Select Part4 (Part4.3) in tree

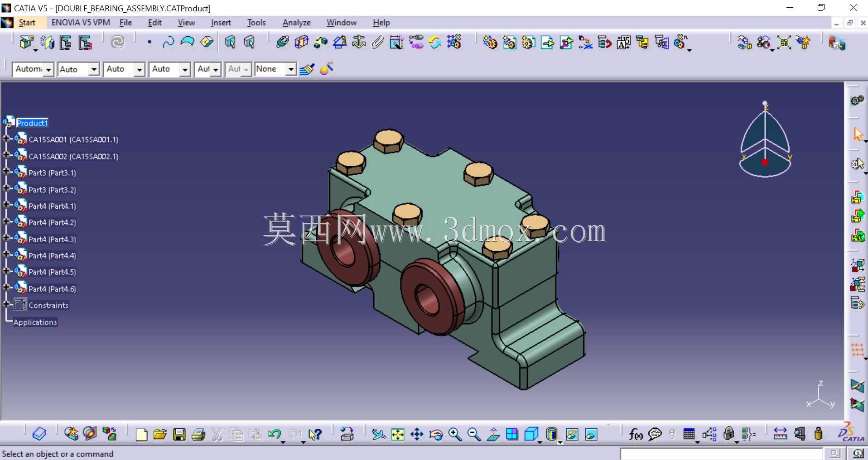pyautogui.click(x=52, y=239)
